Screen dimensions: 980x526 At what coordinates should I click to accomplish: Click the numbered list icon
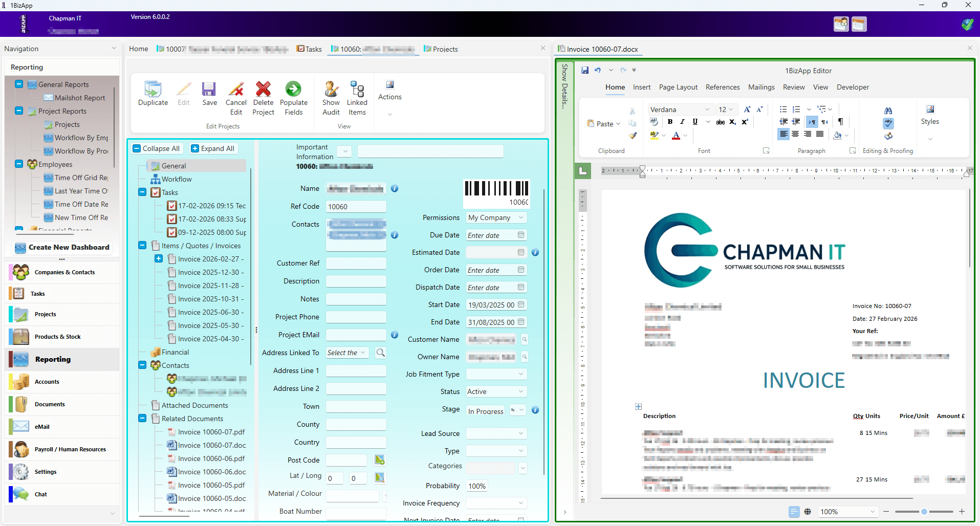point(796,109)
